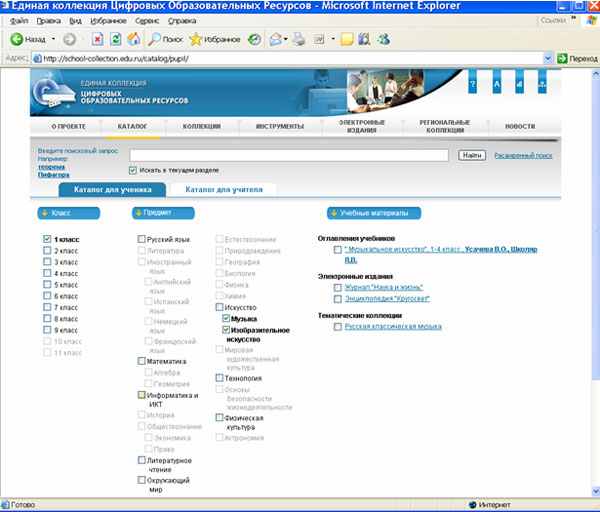
Task: Check the Математика checkbox
Action: point(142,361)
